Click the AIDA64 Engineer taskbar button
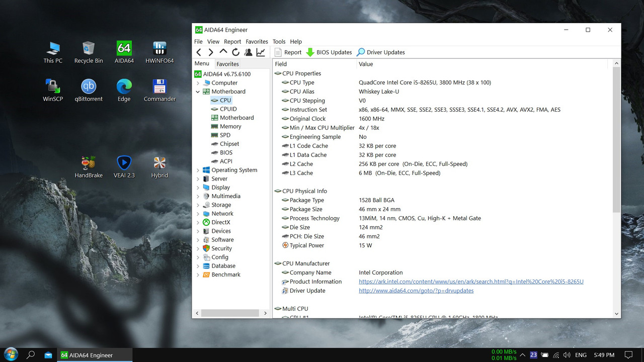The width and height of the screenshot is (644, 362). (x=95, y=355)
